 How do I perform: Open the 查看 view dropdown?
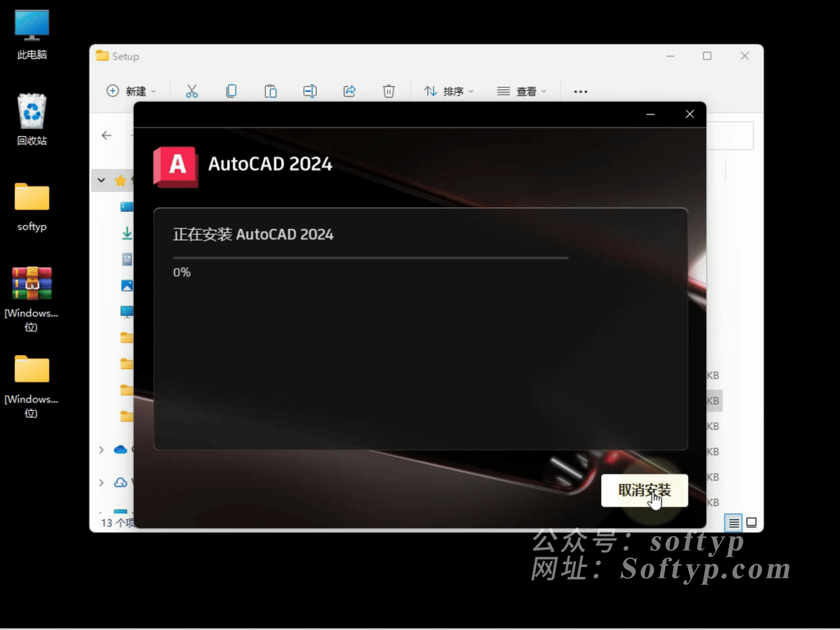pos(522,91)
